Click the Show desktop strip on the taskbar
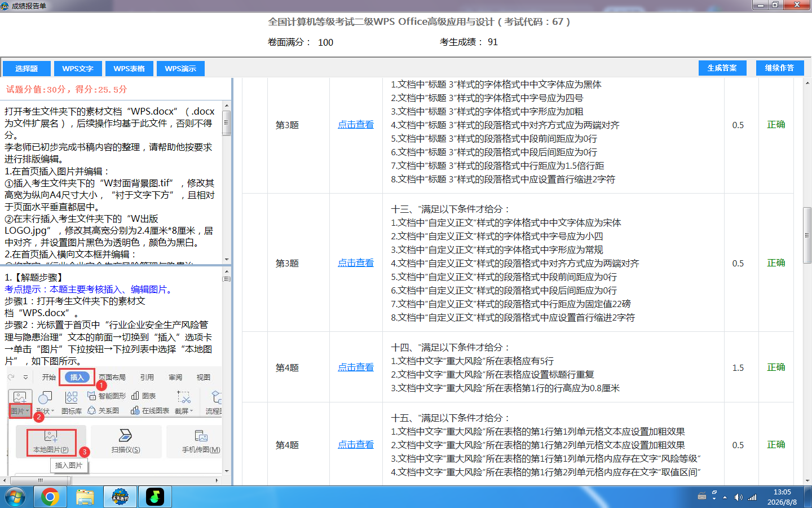The image size is (812, 508). pos(809,497)
